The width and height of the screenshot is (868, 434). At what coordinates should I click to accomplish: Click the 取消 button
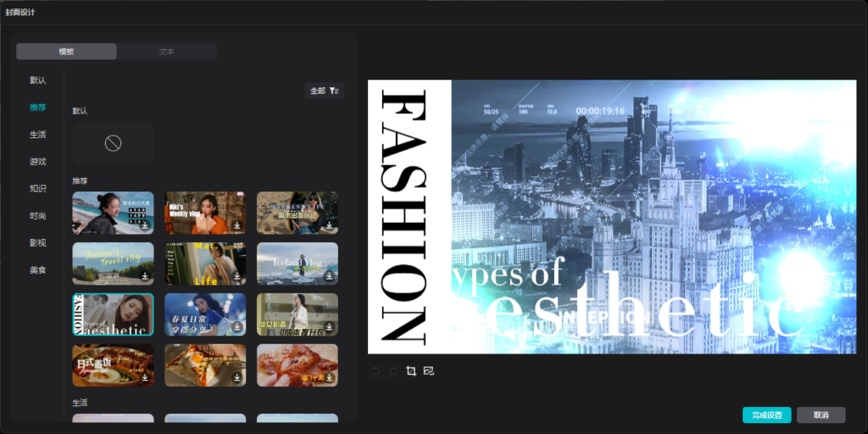(x=821, y=415)
